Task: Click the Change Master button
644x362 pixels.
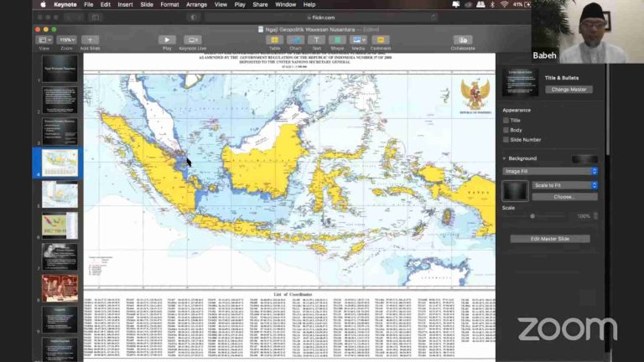Action: click(x=569, y=90)
